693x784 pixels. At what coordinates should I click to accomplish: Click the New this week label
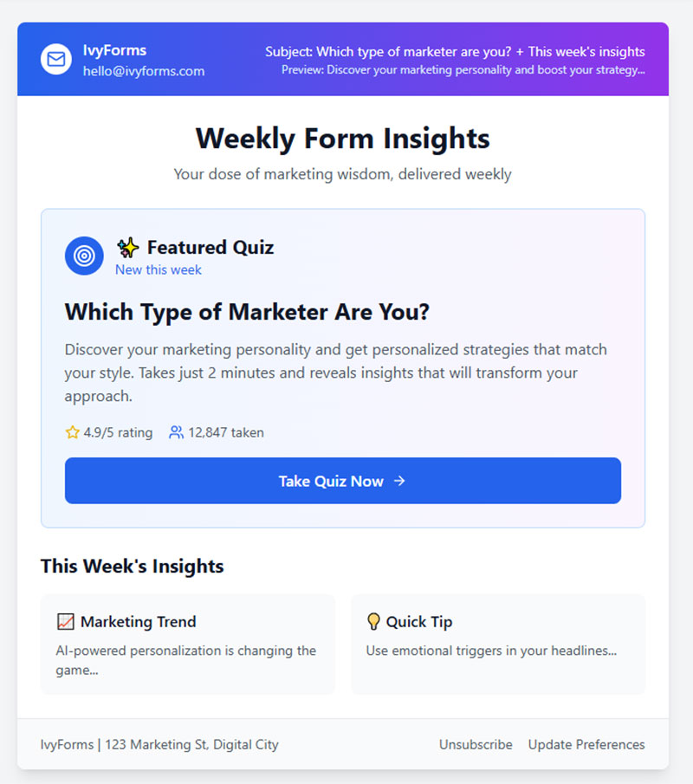(158, 269)
